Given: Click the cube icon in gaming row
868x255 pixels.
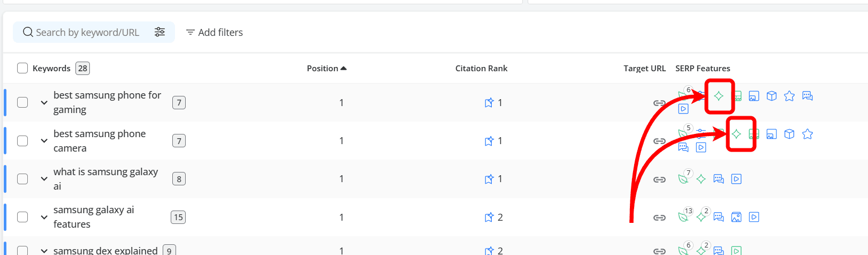Looking at the screenshot, I should click(772, 96).
